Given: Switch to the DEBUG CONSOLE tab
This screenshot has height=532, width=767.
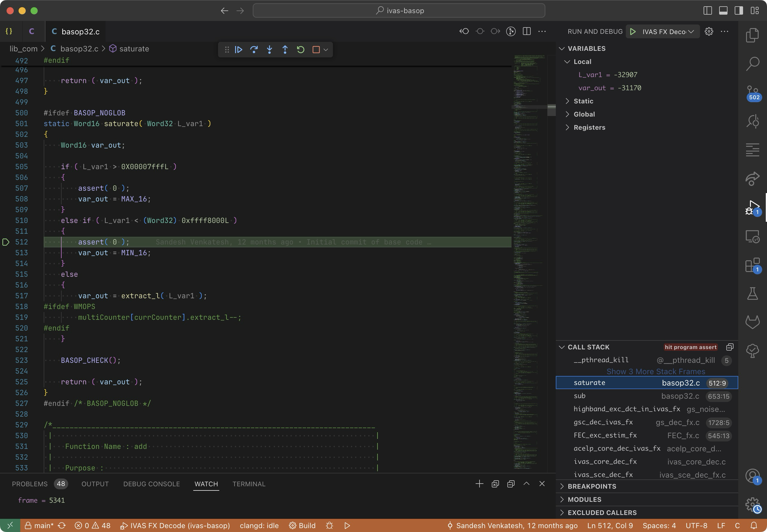Looking at the screenshot, I should coord(151,484).
